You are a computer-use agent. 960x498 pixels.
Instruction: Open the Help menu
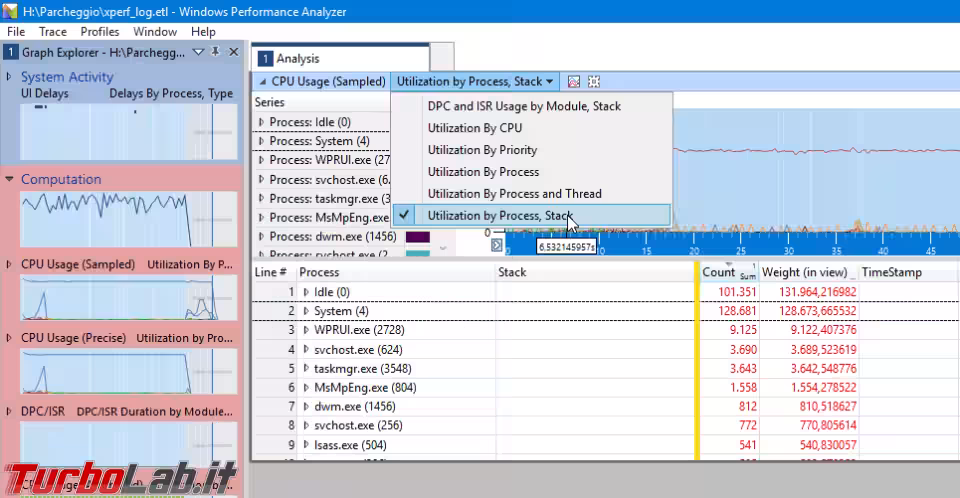(x=203, y=32)
